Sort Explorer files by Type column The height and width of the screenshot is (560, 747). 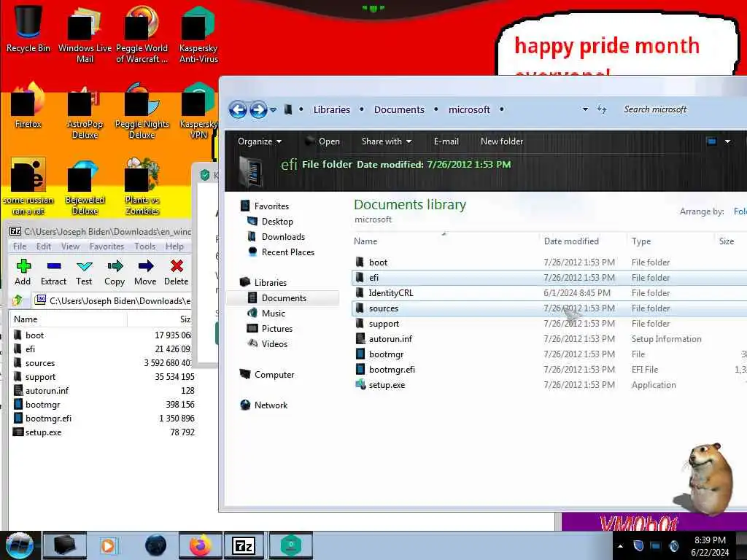coord(641,241)
